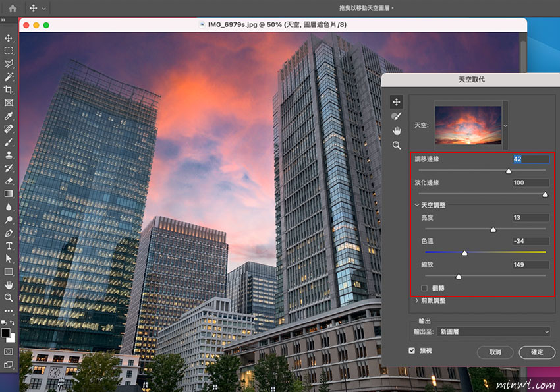The height and width of the screenshot is (392, 560).
Task: Toggle Quick Mask mode
Action: [9, 352]
